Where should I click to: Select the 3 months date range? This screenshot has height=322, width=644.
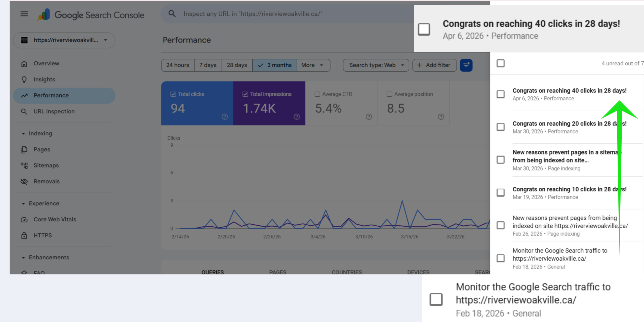pos(274,65)
